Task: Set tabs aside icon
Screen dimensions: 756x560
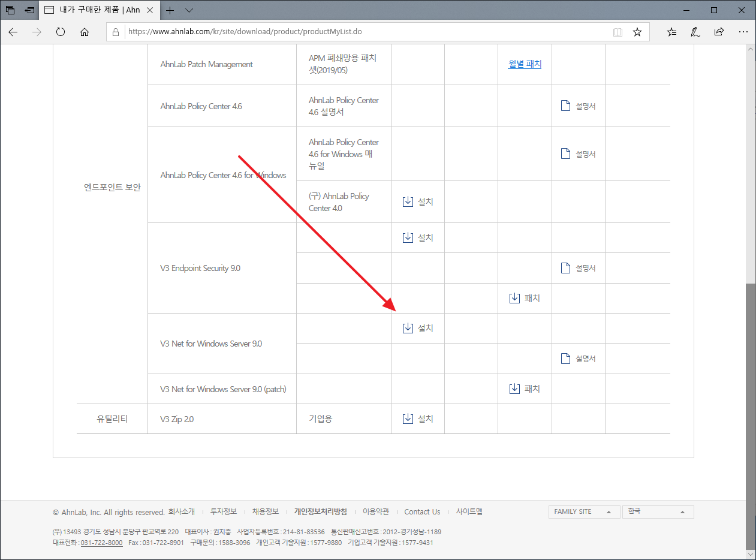Action: coord(29,10)
